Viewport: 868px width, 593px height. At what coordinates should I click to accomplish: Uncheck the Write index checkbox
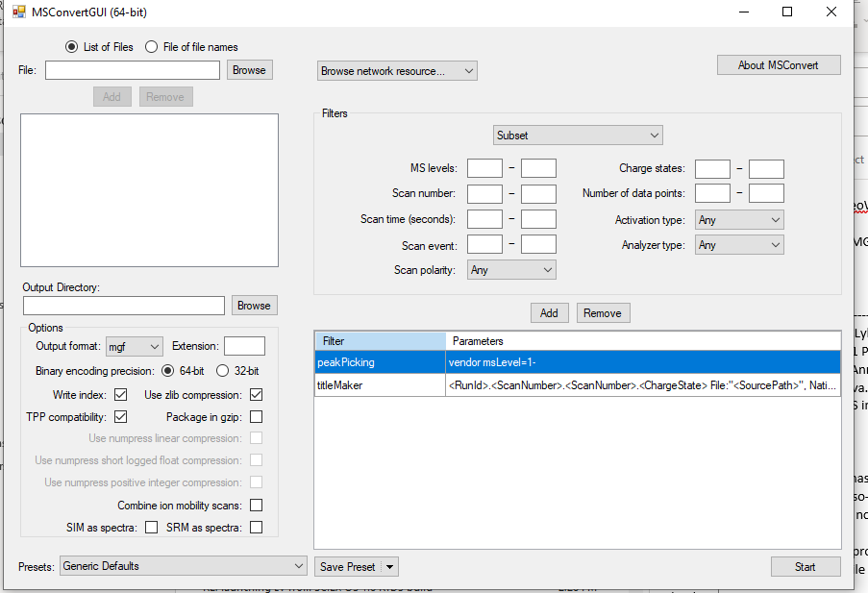120,395
